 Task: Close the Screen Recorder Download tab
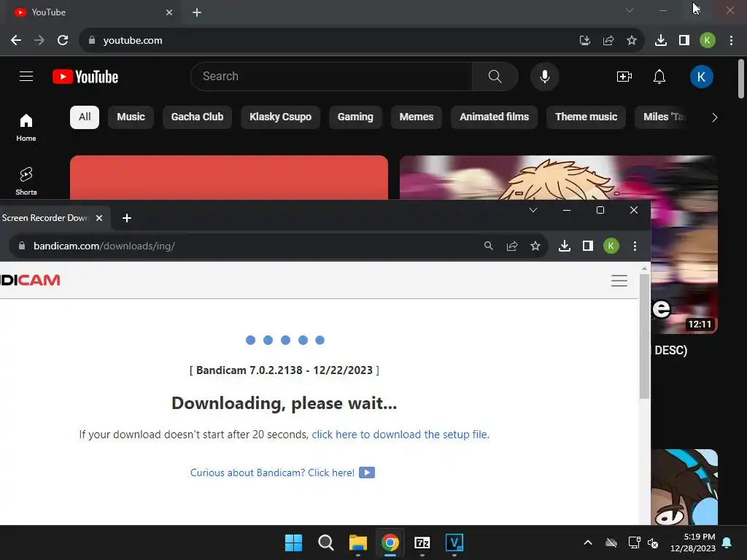[x=99, y=217]
